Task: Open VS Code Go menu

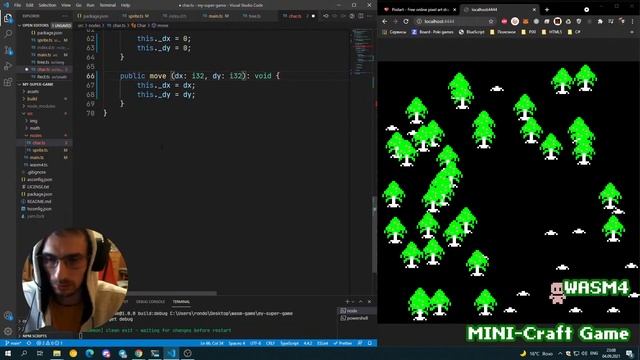Action: [x=78, y=5]
